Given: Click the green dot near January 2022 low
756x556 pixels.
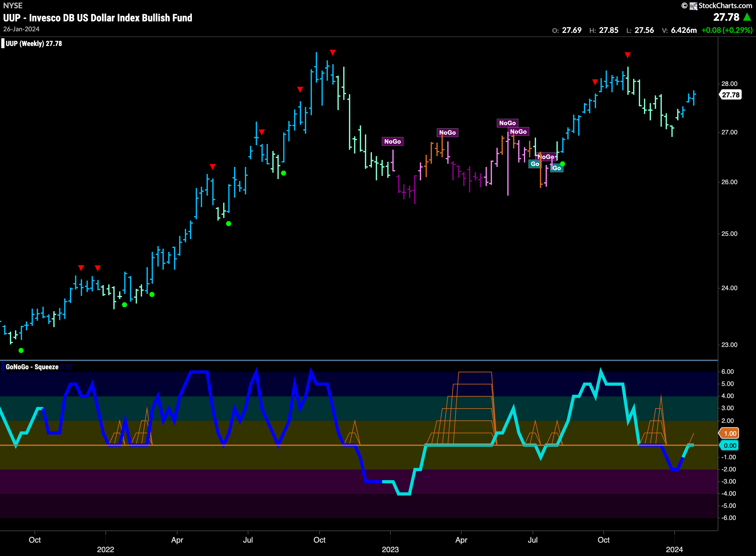Looking at the screenshot, I should click(125, 305).
